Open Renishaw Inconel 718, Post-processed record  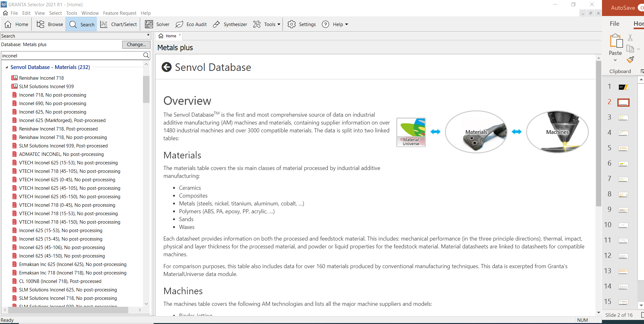[x=58, y=129]
